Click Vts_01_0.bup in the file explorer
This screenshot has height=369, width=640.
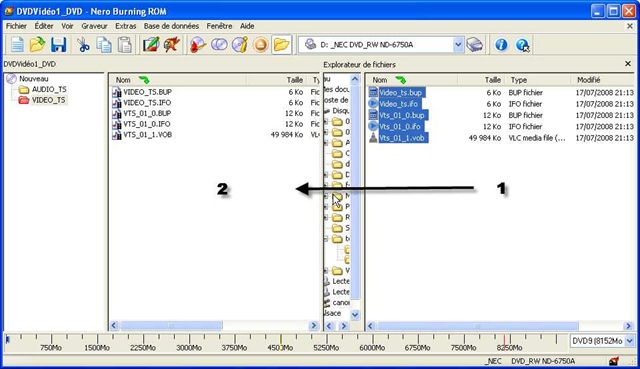click(403, 115)
